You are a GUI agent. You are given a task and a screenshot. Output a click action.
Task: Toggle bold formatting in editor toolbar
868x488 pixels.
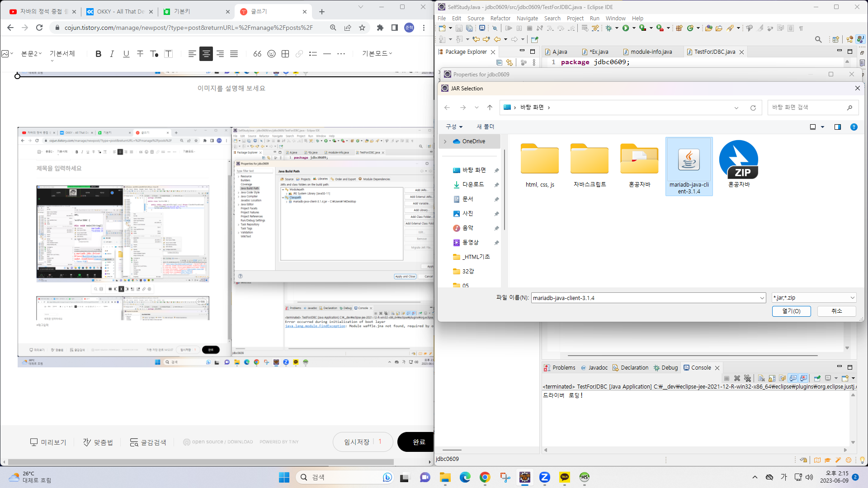[x=98, y=54]
